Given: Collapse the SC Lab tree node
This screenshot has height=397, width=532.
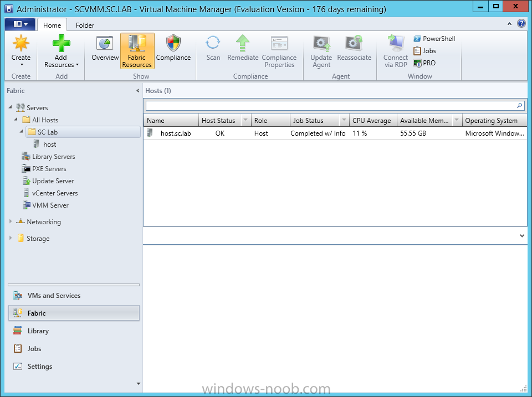Looking at the screenshot, I should 22,132.
